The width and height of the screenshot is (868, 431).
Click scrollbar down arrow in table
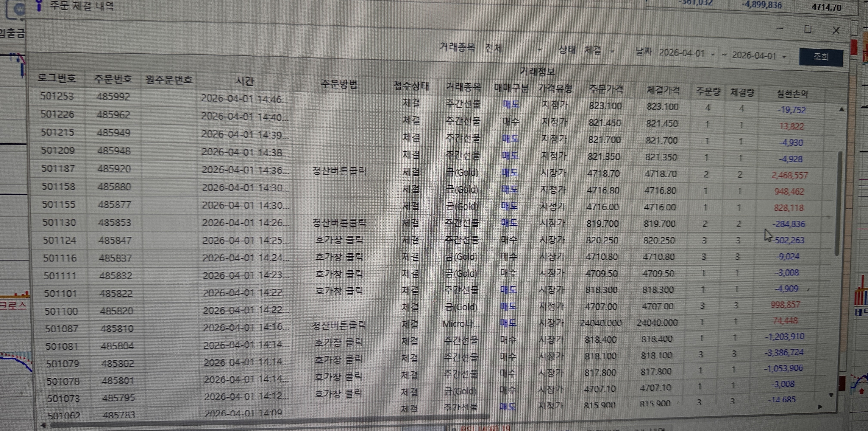coord(831,395)
